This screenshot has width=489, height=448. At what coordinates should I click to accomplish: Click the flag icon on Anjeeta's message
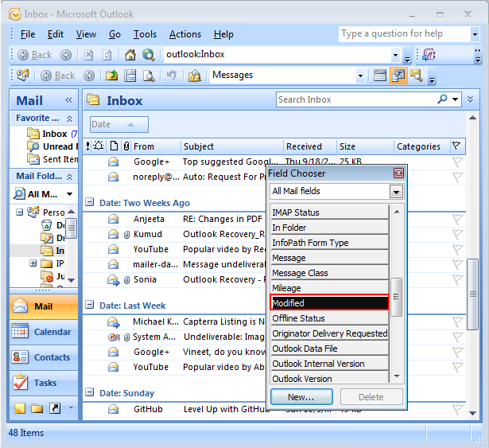457,219
